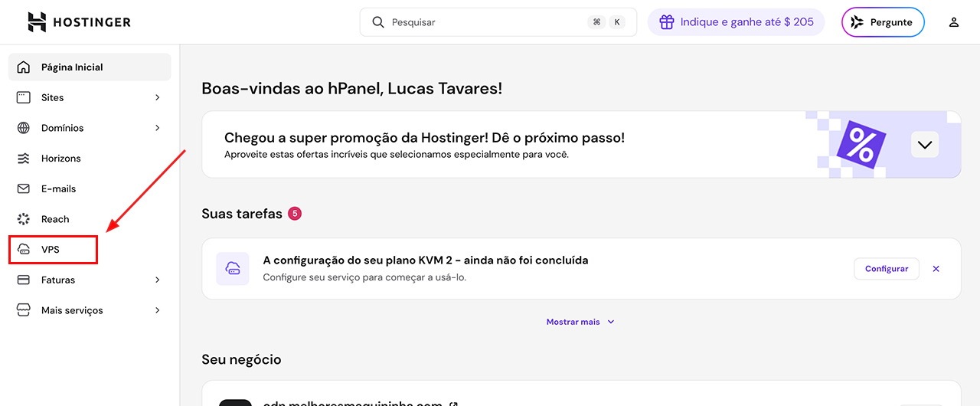Click the KVM 2 task server icon
This screenshot has width=980, height=406.
[232, 268]
